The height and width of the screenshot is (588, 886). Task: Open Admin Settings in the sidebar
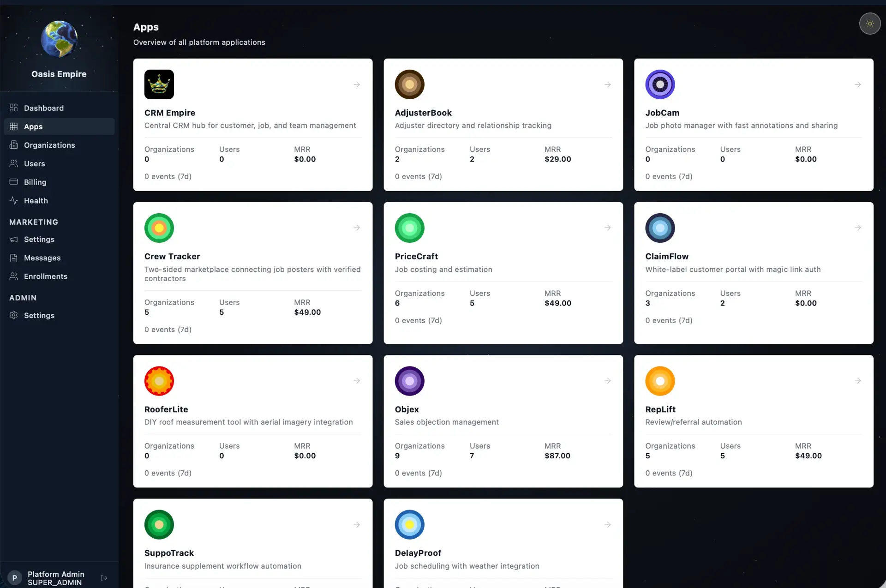point(59,315)
